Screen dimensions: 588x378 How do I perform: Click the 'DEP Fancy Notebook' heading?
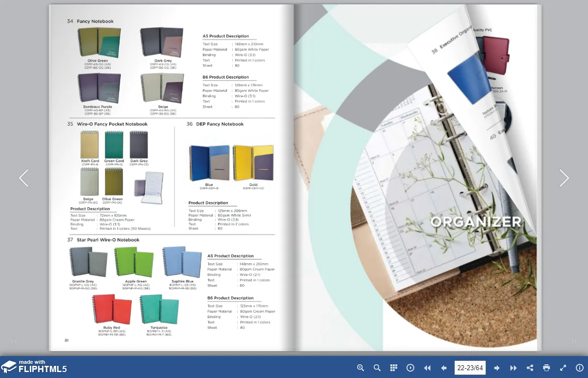(x=220, y=124)
